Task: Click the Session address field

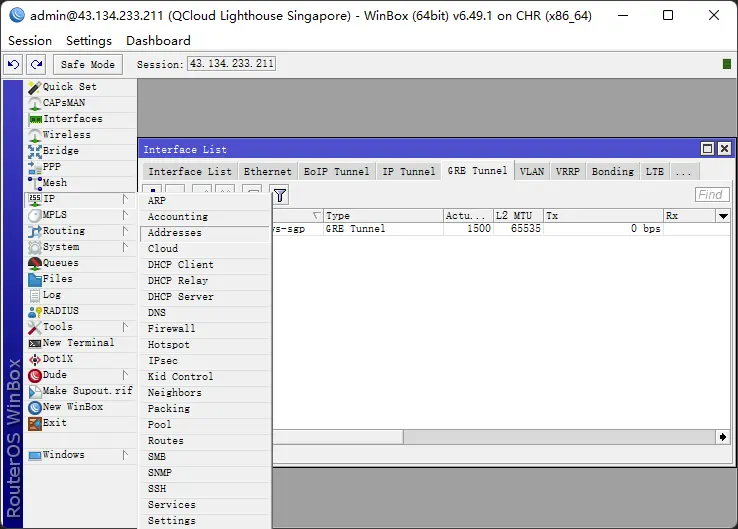Action: pos(232,64)
